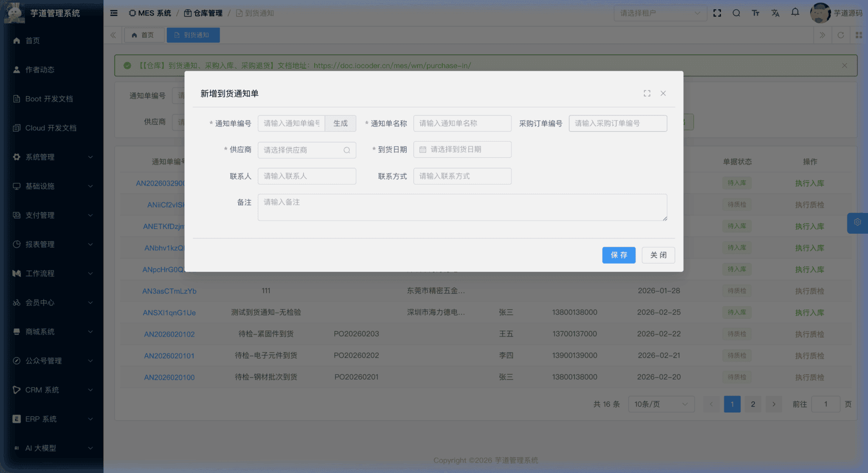
Task: Open the 请选择租户 tenant dropdown
Action: pos(660,13)
